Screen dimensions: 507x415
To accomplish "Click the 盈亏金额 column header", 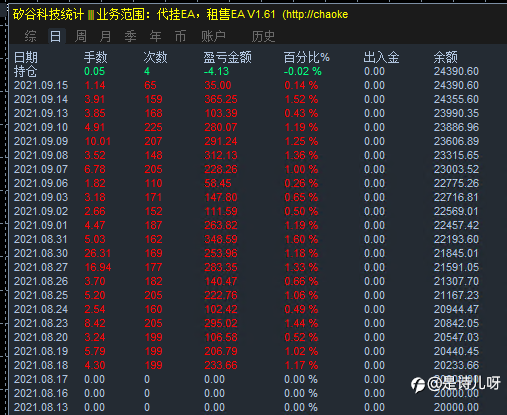I will click(x=228, y=57).
